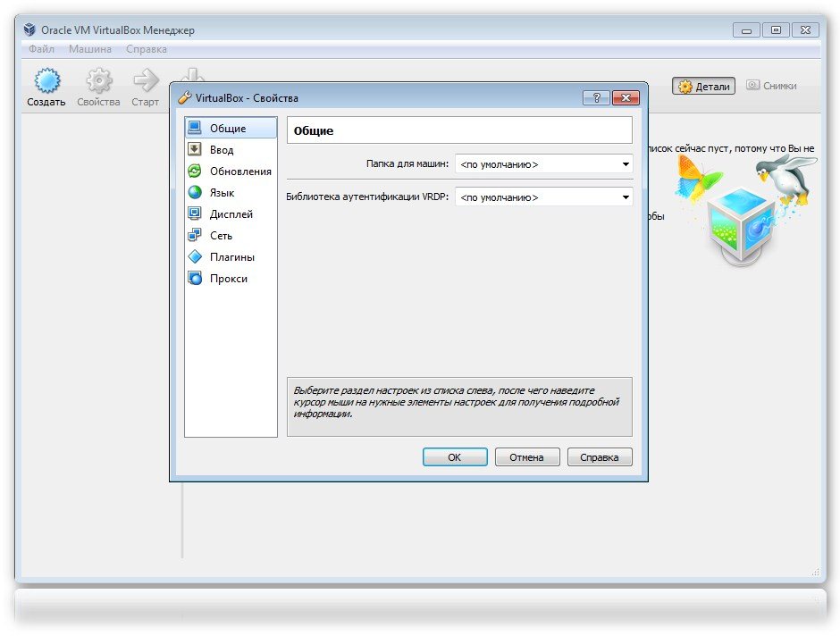Open the Машина menu
The height and width of the screenshot is (636, 840).
89,49
